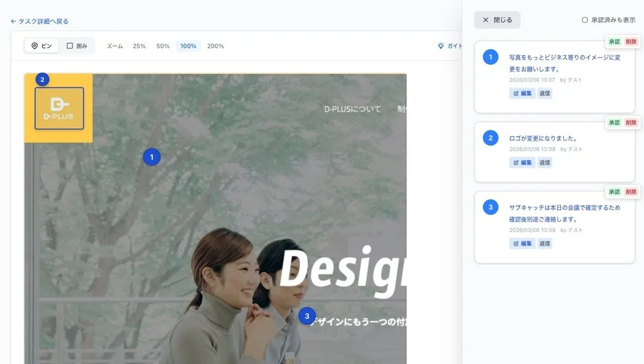Go back via タスク詳細へ戻る link
The height and width of the screenshot is (364, 644).
pos(40,21)
